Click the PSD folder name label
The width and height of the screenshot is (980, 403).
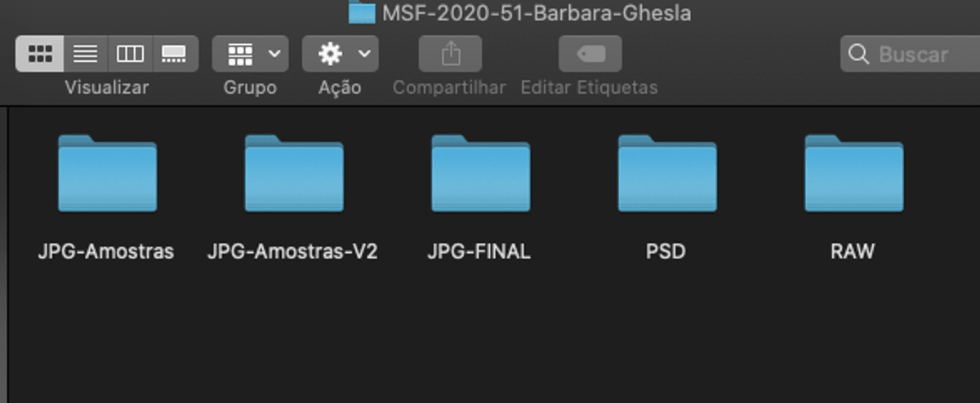(666, 251)
